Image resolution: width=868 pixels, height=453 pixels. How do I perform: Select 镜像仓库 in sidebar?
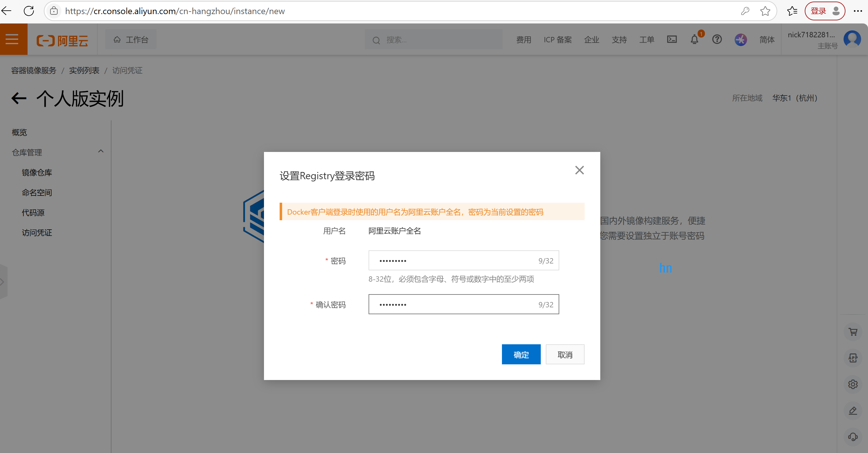click(x=37, y=173)
